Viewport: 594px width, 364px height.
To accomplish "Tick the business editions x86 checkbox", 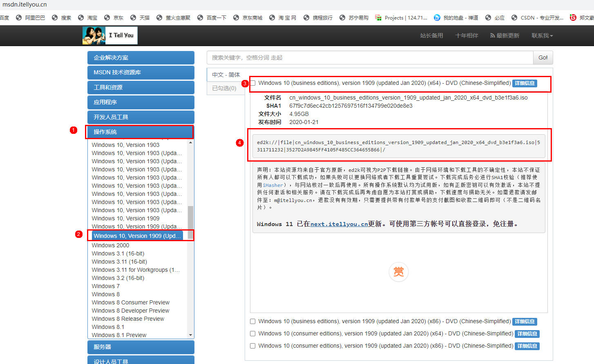I will click(x=253, y=322).
